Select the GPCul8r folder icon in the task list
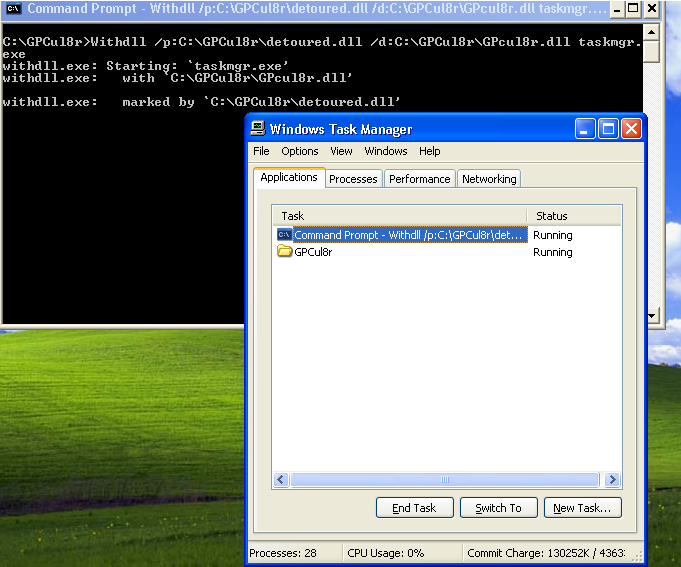The width and height of the screenshot is (681, 567). click(x=284, y=251)
